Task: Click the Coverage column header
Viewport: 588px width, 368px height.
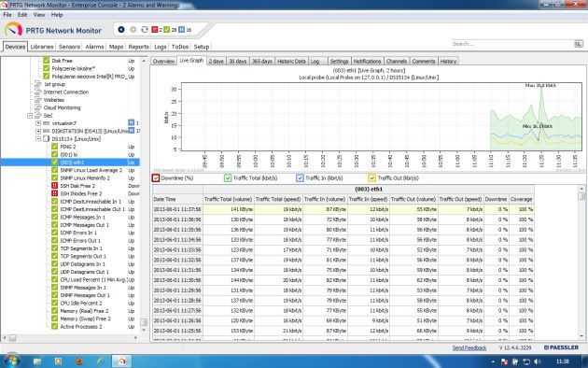Action: click(x=521, y=199)
